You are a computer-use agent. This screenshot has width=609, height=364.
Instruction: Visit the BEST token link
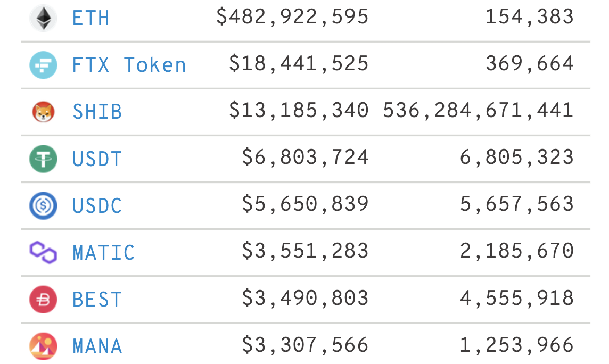click(97, 299)
